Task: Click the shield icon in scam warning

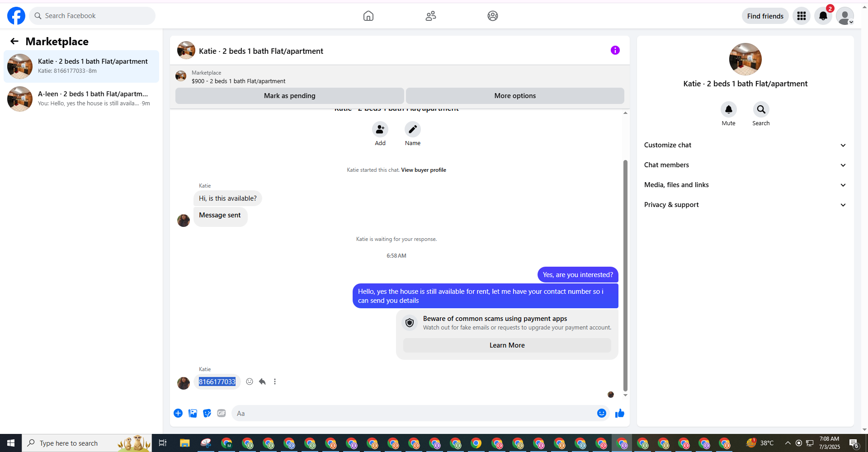Action: coord(410,323)
